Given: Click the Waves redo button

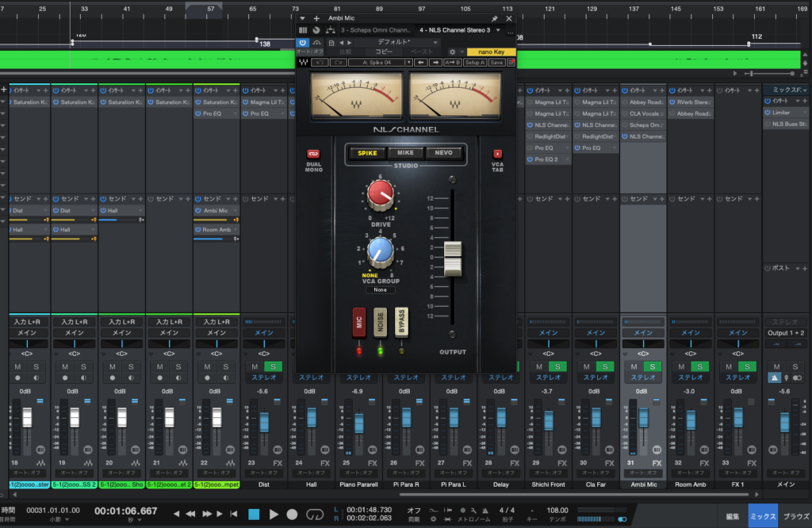Looking at the screenshot, I should (338, 62).
